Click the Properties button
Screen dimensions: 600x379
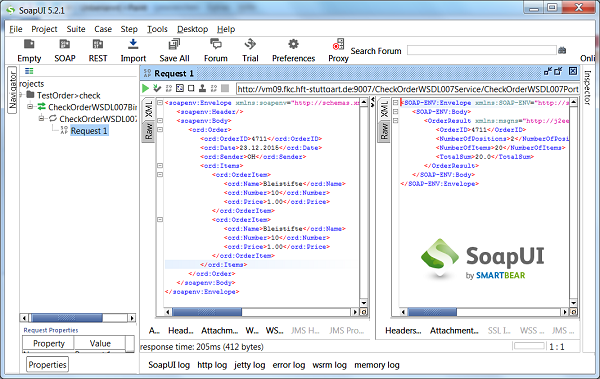tap(47, 364)
